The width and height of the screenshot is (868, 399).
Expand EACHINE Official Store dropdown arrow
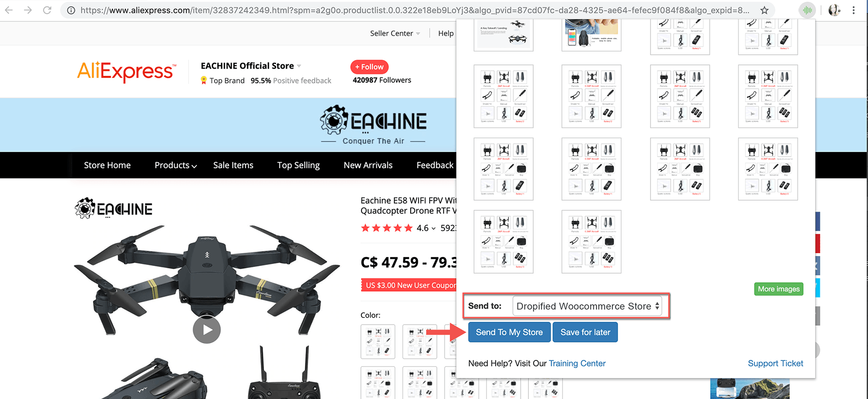click(x=299, y=66)
